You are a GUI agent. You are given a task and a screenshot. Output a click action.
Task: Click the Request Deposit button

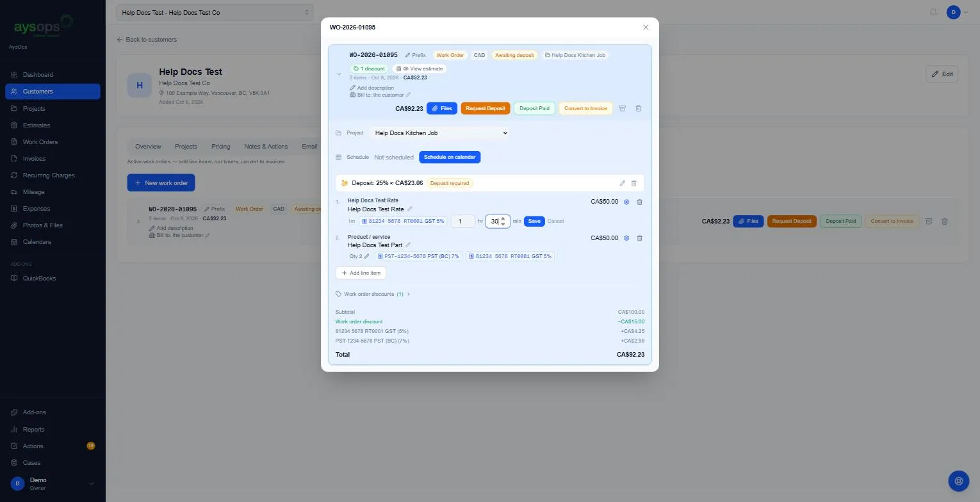pyautogui.click(x=486, y=108)
